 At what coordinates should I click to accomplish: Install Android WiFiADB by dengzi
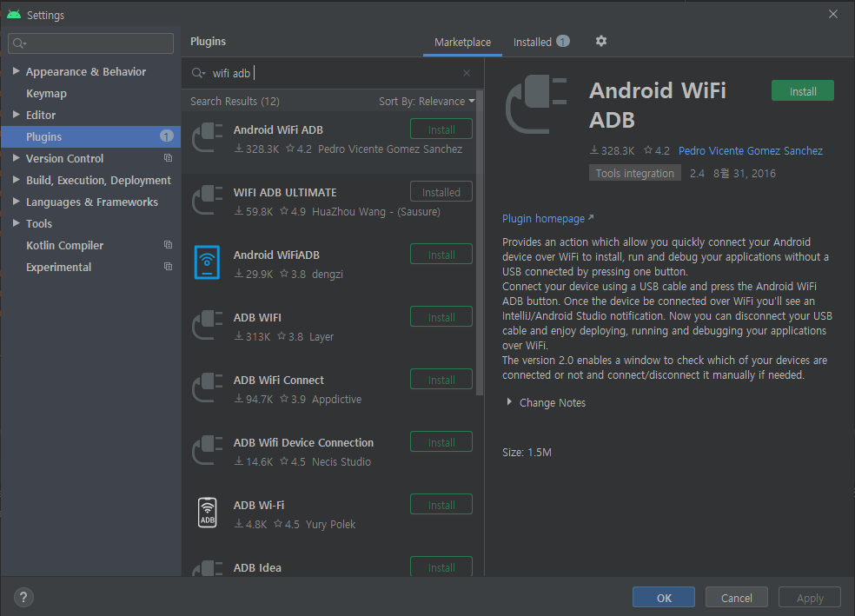click(441, 255)
